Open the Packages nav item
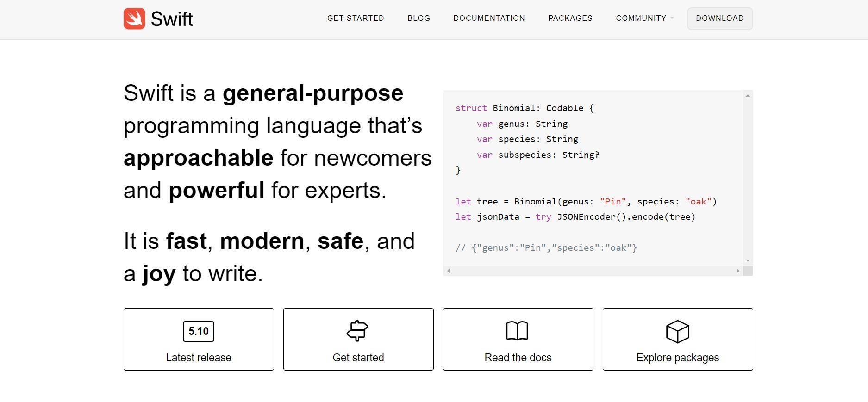This screenshot has height=402, width=868. [570, 18]
